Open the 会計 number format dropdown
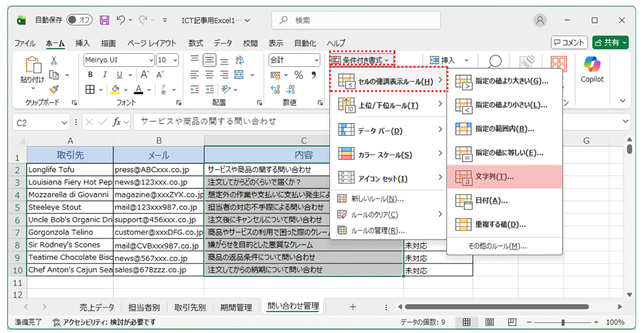The image size is (644, 333). pyautogui.click(x=317, y=60)
